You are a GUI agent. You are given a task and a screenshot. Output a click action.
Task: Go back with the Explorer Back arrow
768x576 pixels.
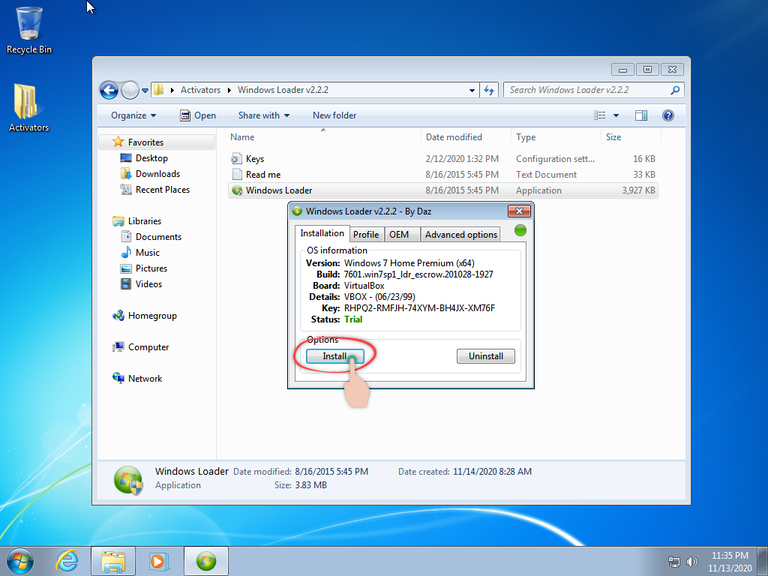point(109,90)
